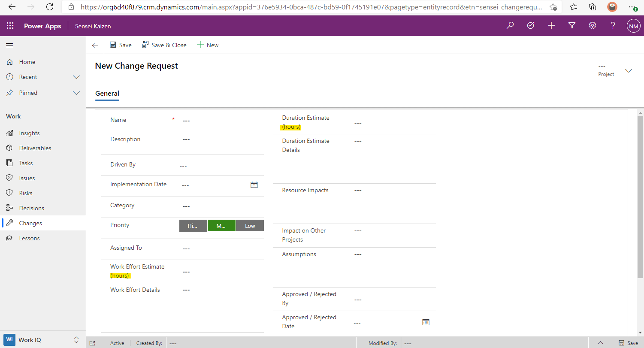Click the help question mark icon
This screenshot has width=644, height=348.
(x=613, y=26)
